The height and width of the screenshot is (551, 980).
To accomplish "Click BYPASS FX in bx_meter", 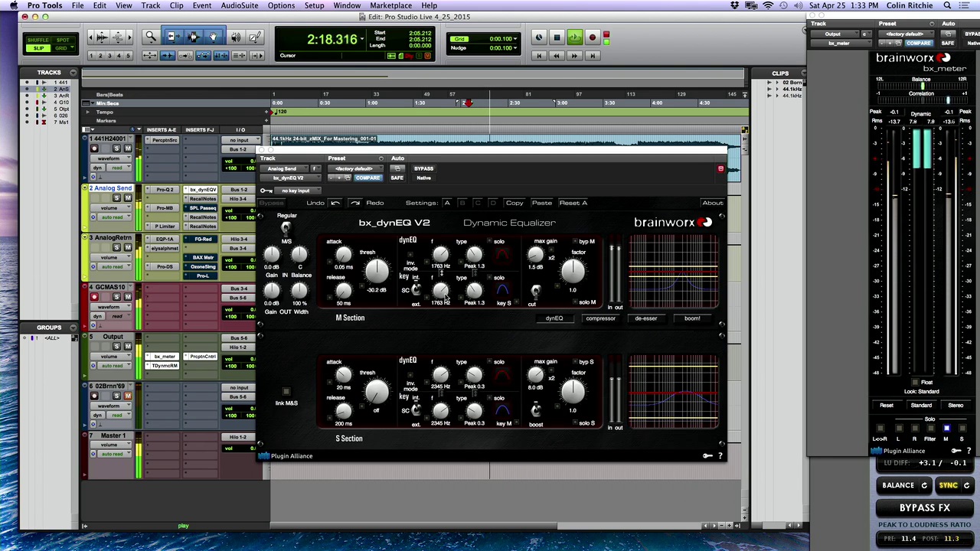I will coord(924,507).
